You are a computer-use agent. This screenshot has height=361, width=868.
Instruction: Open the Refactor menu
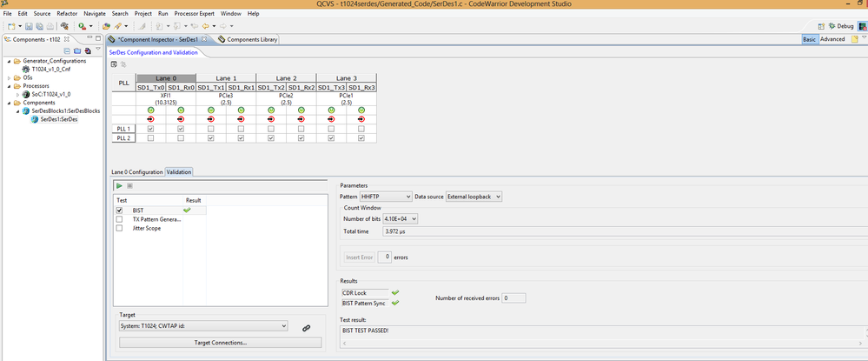coord(67,13)
